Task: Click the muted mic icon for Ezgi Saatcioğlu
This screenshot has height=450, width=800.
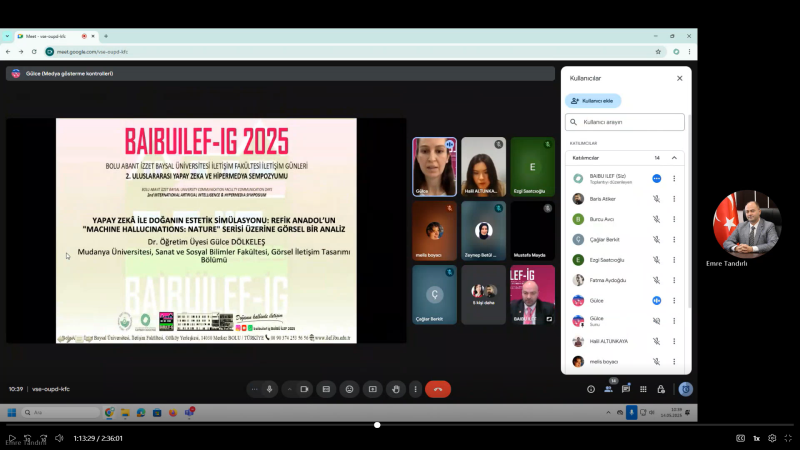Action: pos(657,260)
